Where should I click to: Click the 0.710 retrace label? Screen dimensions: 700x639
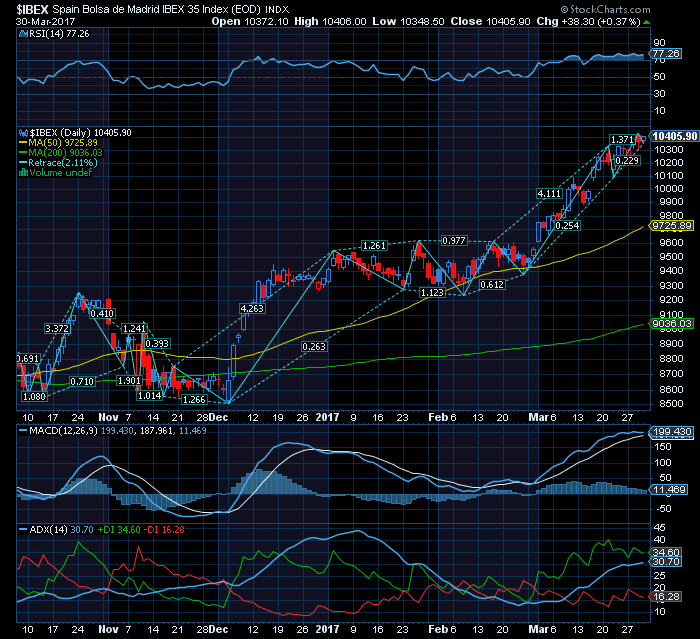[82, 381]
